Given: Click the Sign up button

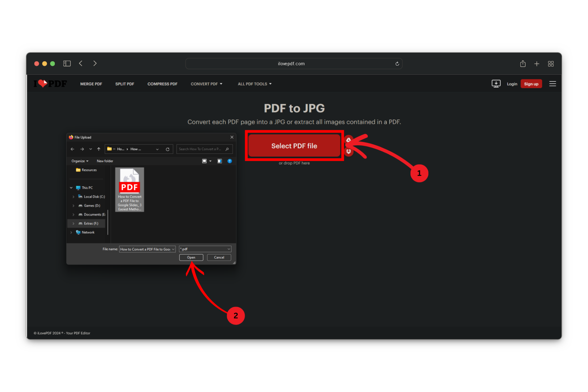Looking at the screenshot, I should coord(531,84).
